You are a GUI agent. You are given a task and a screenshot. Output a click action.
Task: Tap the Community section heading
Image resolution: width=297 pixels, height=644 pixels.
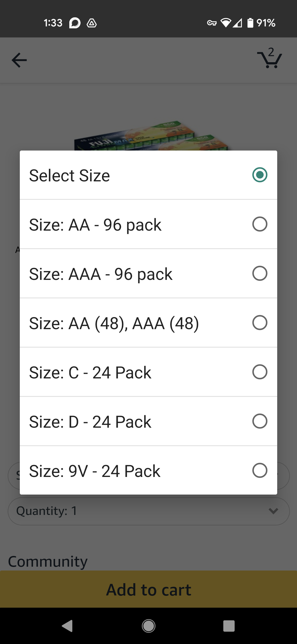coord(48,561)
